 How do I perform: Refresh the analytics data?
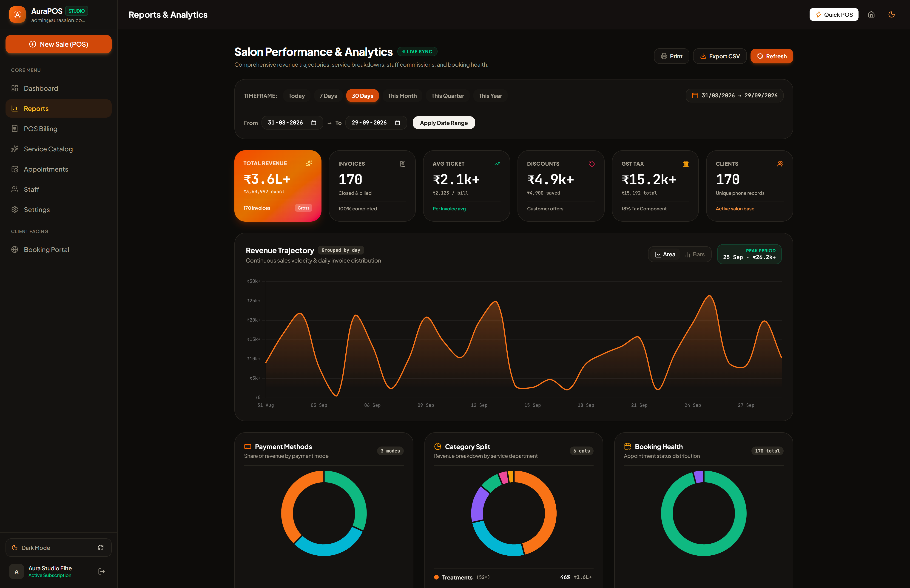pyautogui.click(x=771, y=56)
